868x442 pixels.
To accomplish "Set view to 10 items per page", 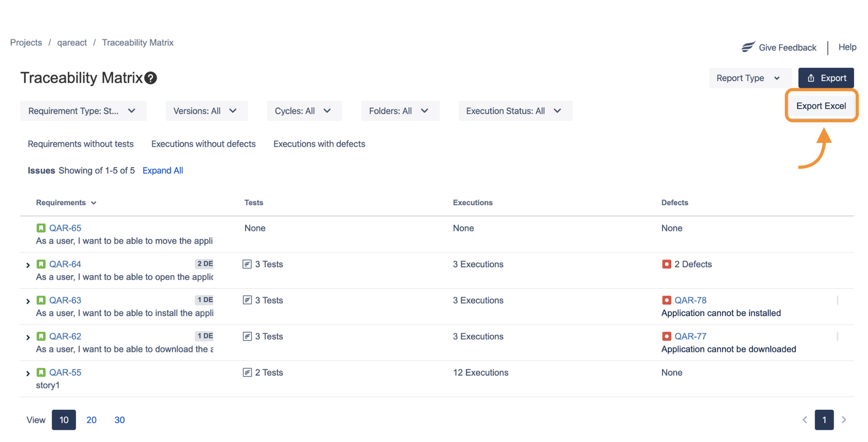I will click(64, 420).
